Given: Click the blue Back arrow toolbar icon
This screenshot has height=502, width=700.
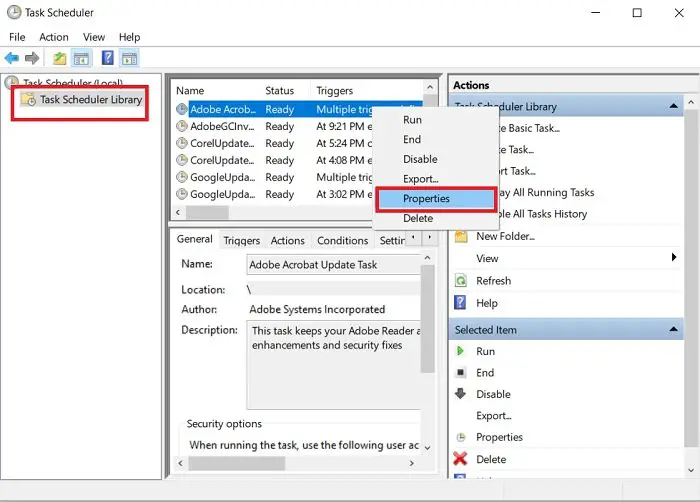Looking at the screenshot, I should pos(12,58).
